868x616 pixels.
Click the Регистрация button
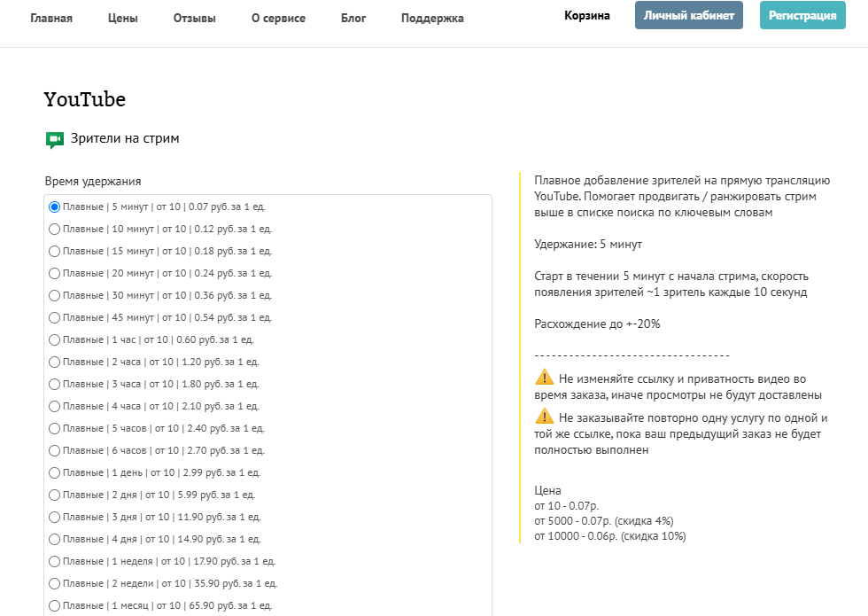click(802, 16)
